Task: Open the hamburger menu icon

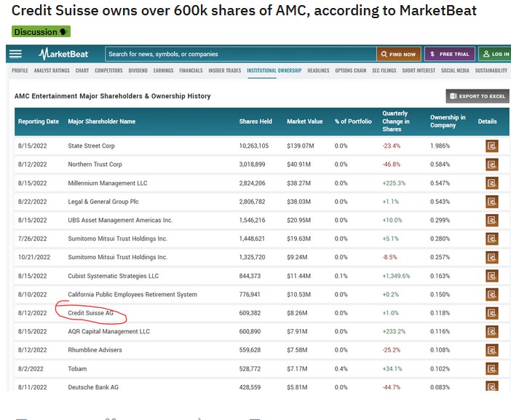Action: (x=15, y=54)
